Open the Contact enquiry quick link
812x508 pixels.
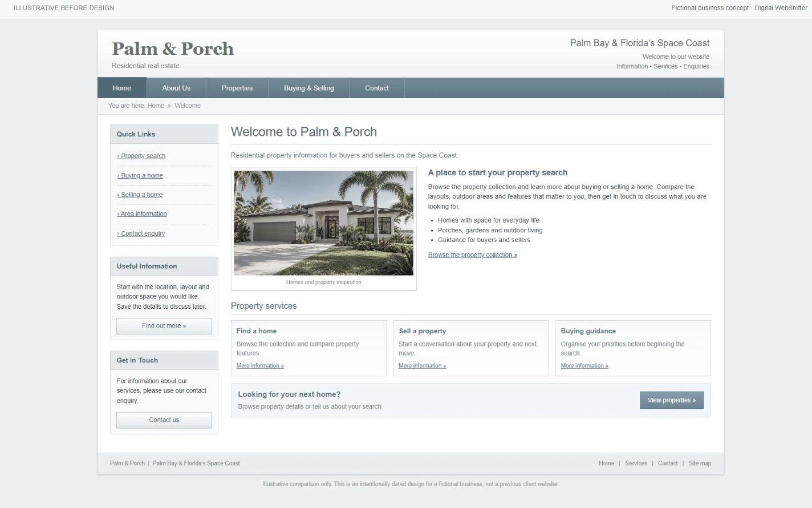(x=141, y=233)
